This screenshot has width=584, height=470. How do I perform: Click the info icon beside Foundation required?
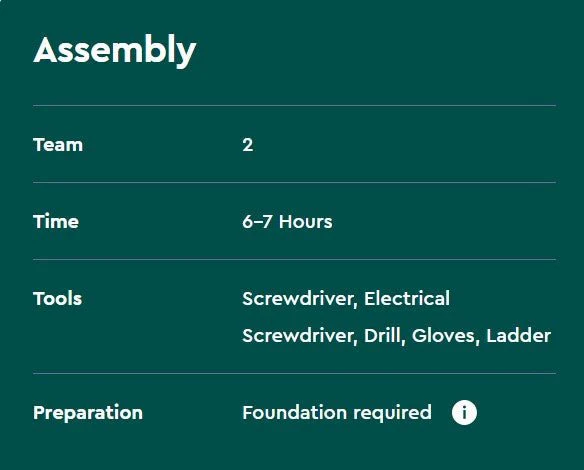(x=464, y=413)
